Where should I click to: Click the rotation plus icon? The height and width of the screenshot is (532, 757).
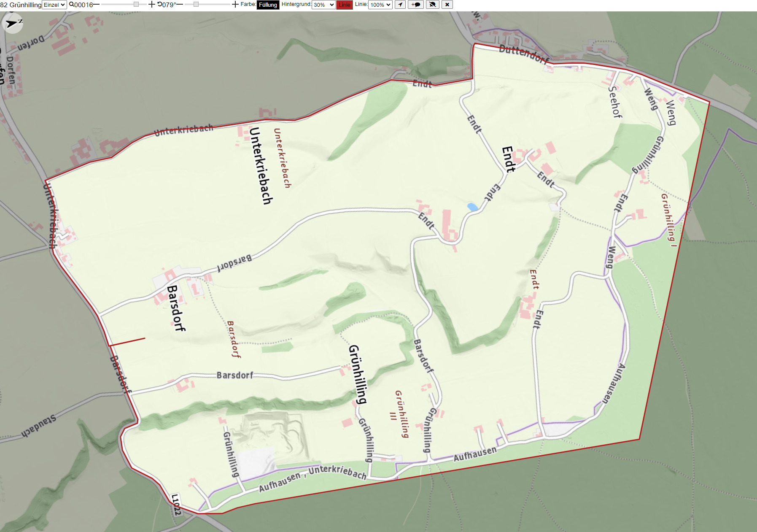[235, 5]
